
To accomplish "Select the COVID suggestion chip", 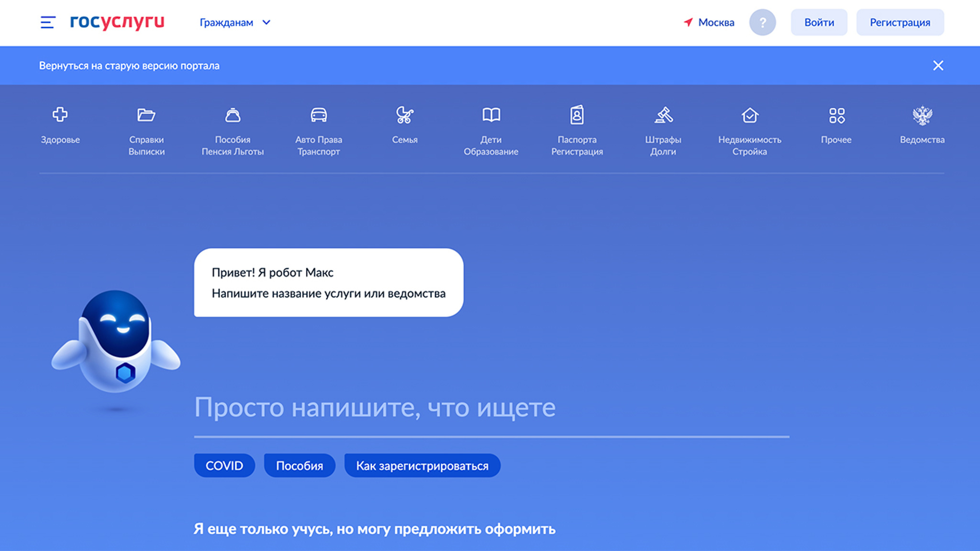I will [x=224, y=465].
